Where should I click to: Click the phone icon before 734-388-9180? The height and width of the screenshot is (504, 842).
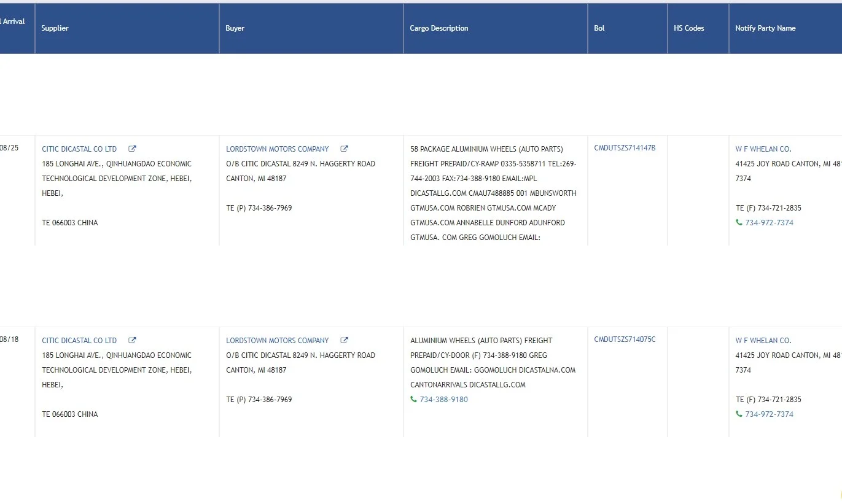coord(413,399)
